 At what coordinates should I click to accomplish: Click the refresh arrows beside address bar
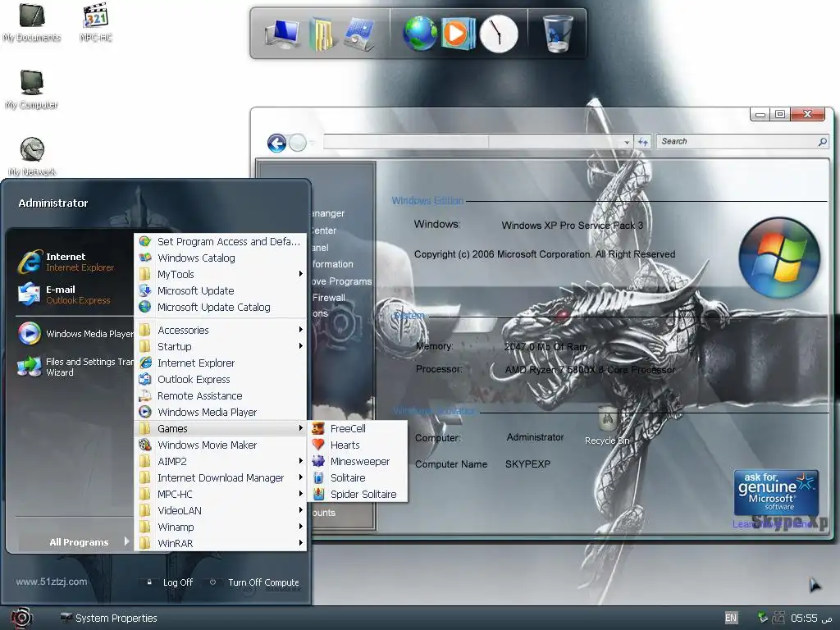pyautogui.click(x=643, y=142)
